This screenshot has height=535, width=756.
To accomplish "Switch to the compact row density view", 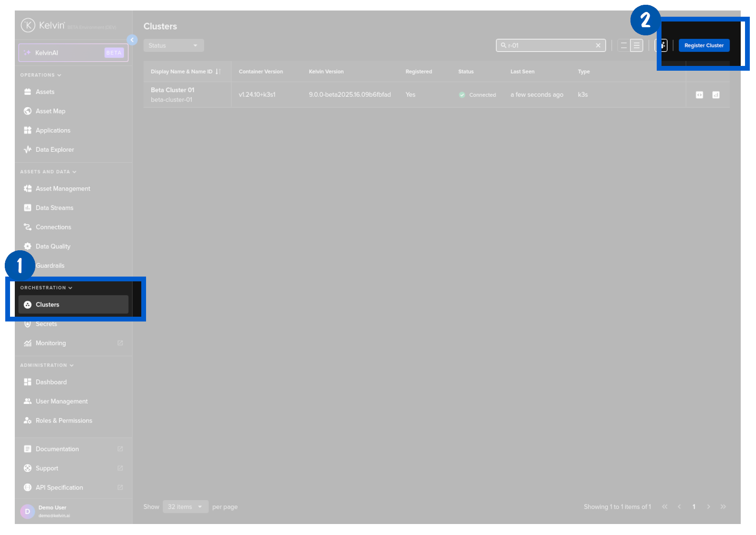I will click(x=623, y=45).
